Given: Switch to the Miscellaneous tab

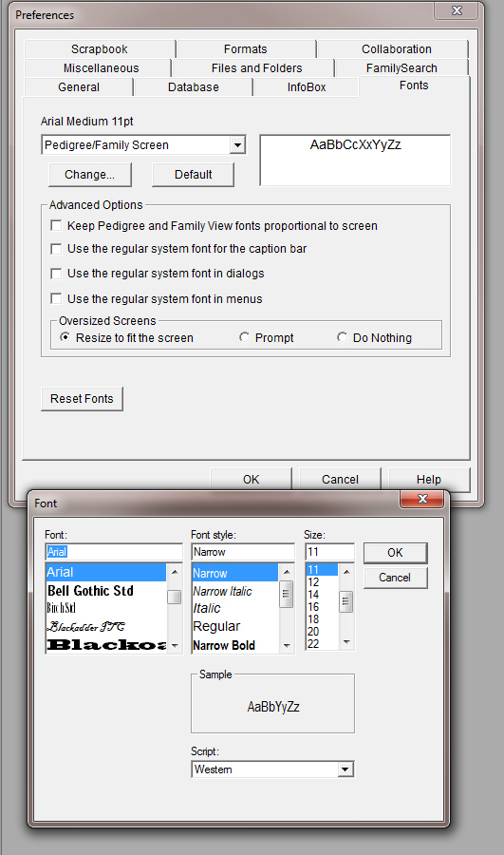Looking at the screenshot, I should pyautogui.click(x=101, y=68).
